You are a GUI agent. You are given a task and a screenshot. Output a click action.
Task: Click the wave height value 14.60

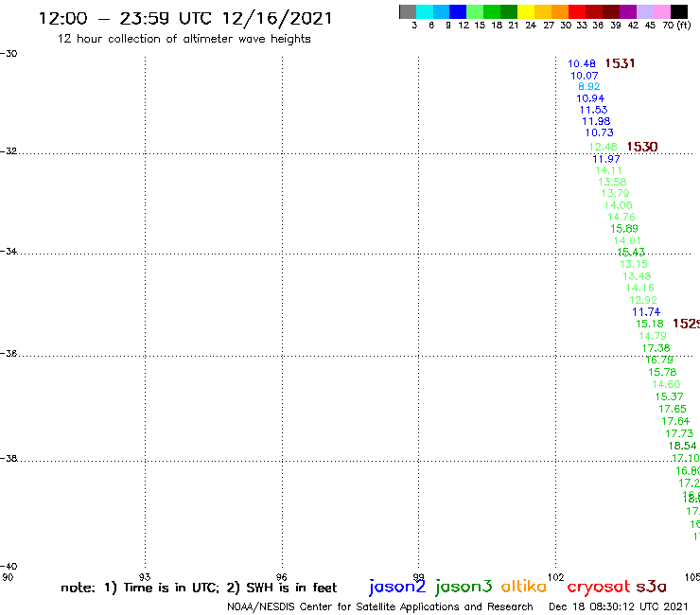(666, 384)
